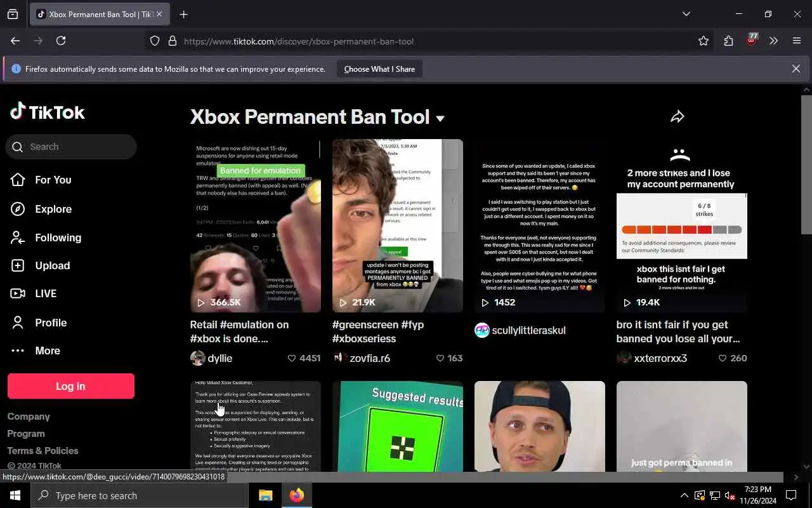Screen dimensions: 812x508
Task: Open xxterrorxx3's profile
Action: 660,358
